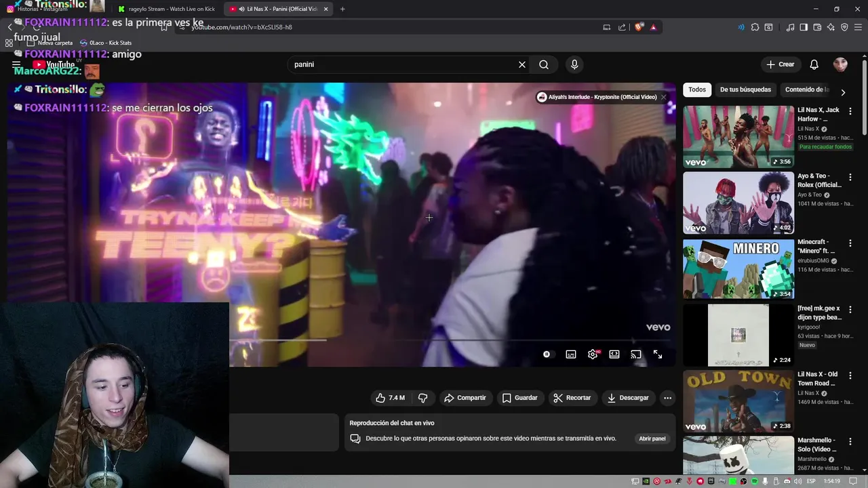
Task: Open the Minecraft Minero video thumbnail
Action: pyautogui.click(x=738, y=269)
